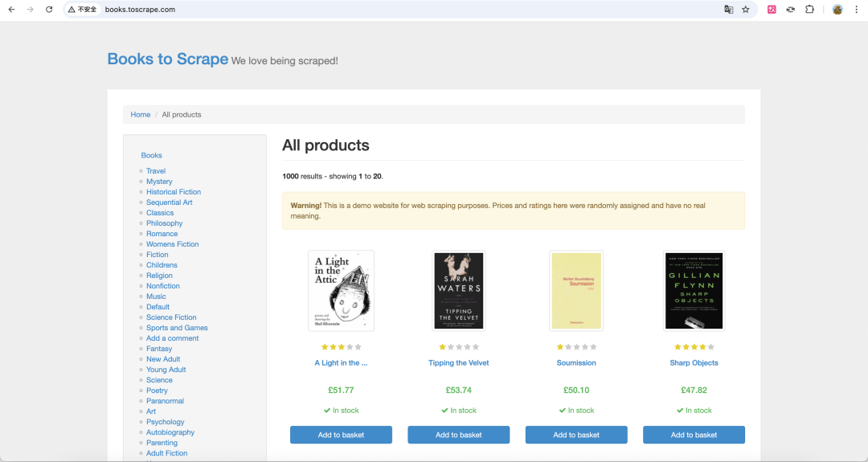Open the Music category

click(x=156, y=296)
